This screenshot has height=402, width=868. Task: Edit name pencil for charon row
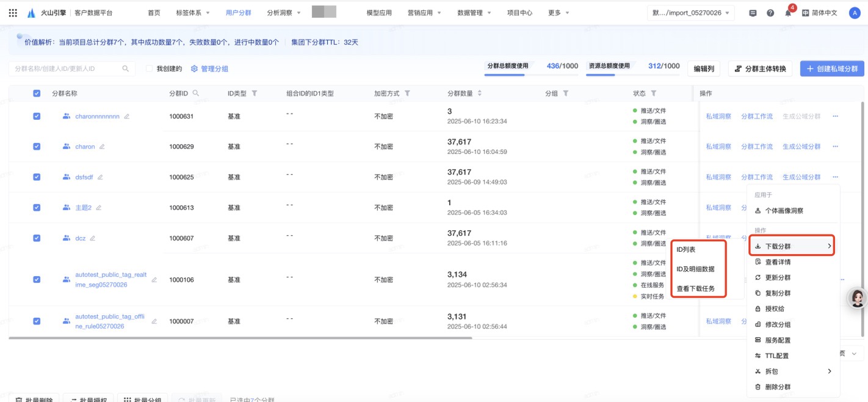click(x=102, y=147)
